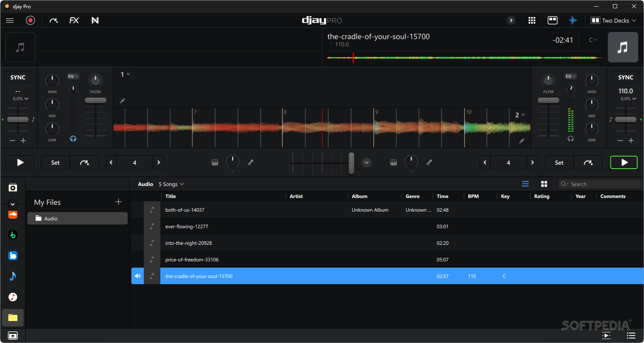This screenshot has height=343, width=644.
Task: Toggle left deck microphone icon
Action: (x=250, y=162)
